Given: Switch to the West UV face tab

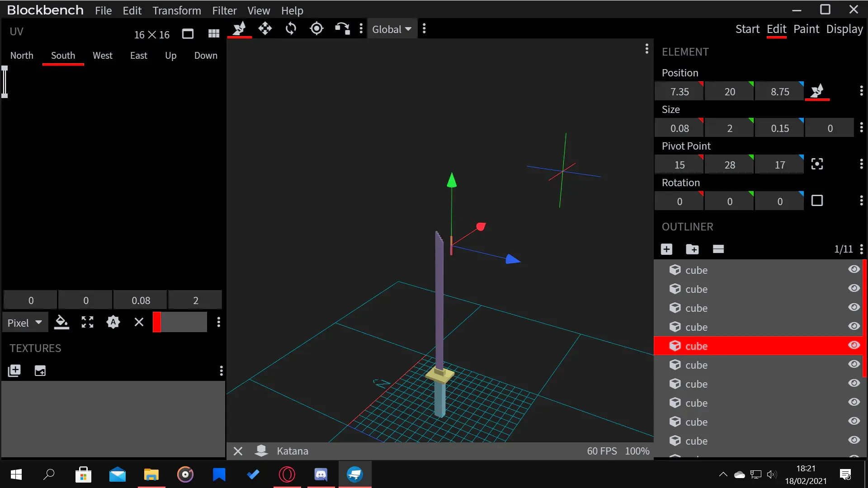Looking at the screenshot, I should coord(103,56).
